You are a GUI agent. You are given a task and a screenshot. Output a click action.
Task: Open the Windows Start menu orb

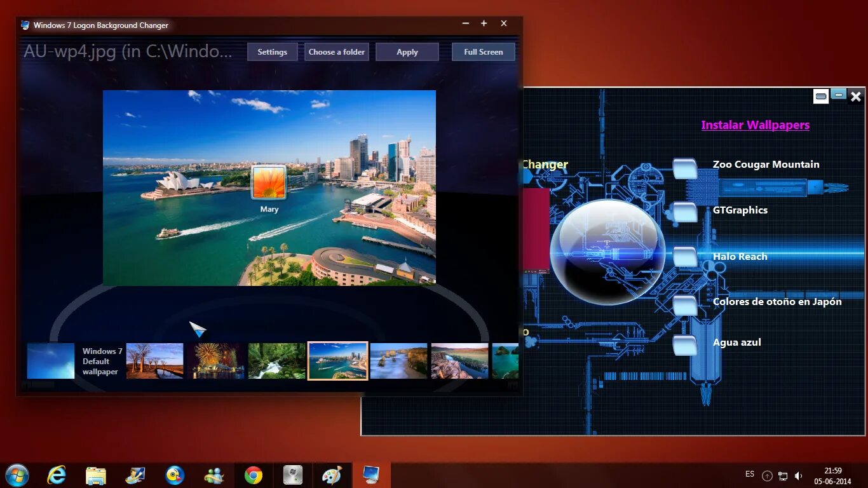tap(17, 475)
